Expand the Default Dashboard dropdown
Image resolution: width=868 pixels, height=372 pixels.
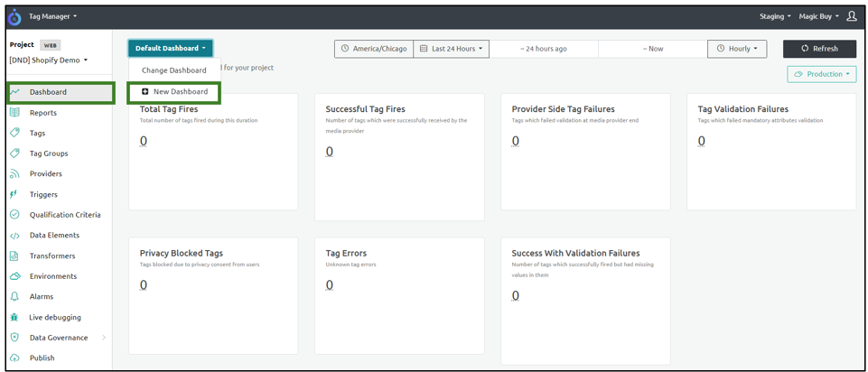click(x=171, y=48)
